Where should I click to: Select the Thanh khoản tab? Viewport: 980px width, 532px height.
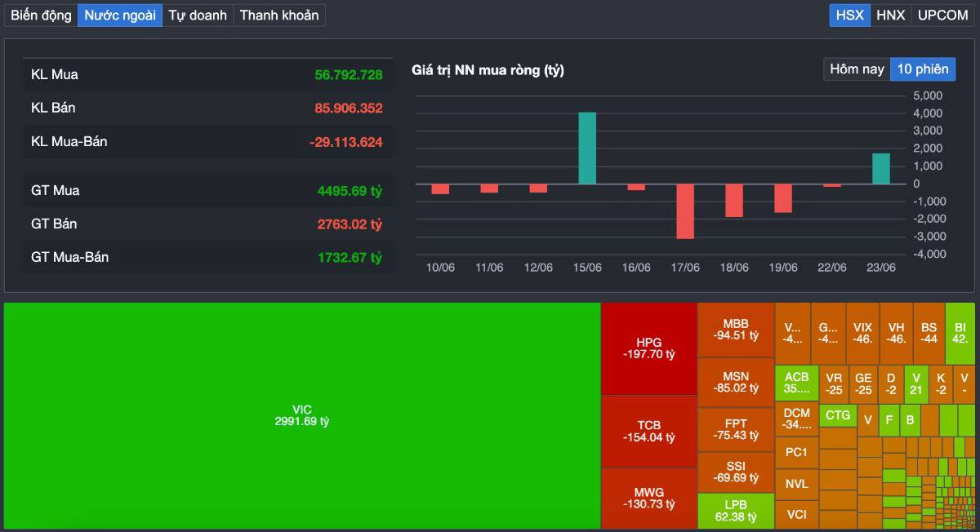[x=279, y=15]
